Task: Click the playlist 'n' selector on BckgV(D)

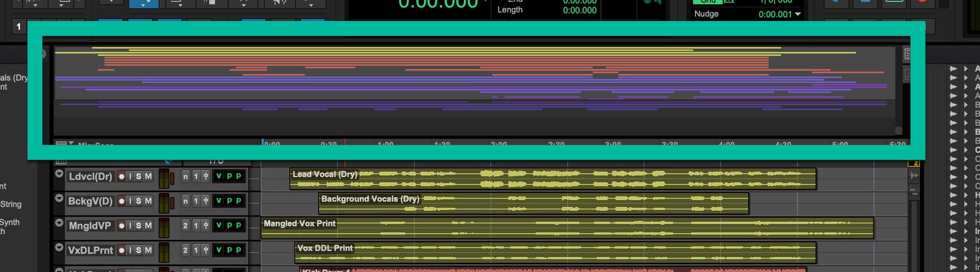Action: (185, 201)
